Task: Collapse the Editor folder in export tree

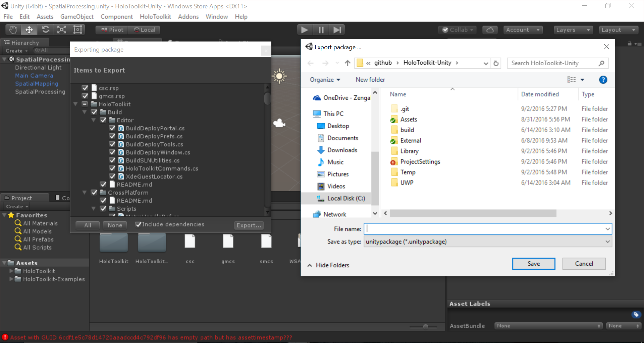Action: coord(94,120)
